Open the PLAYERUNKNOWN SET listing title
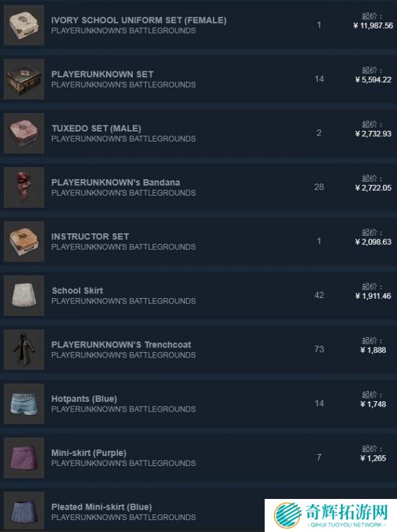The height and width of the screenshot is (532, 397). point(102,74)
